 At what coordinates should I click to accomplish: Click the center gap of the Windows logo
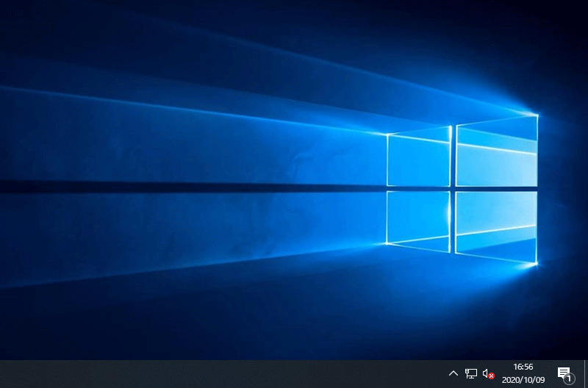(453, 189)
